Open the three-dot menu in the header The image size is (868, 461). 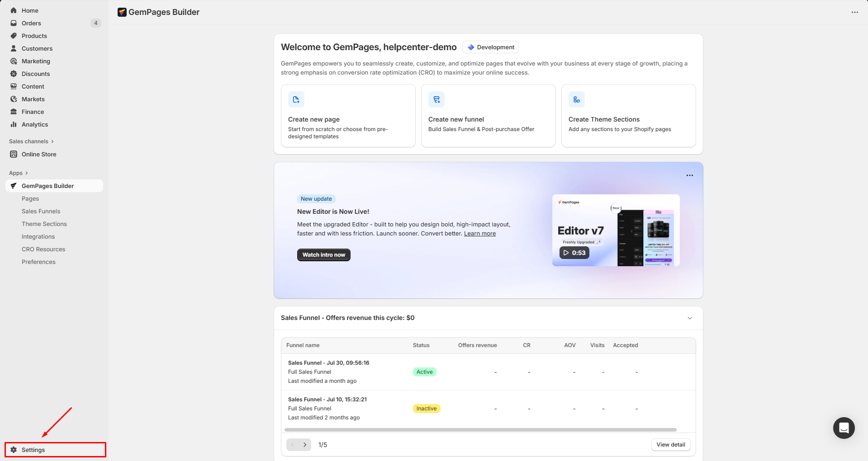coord(854,12)
